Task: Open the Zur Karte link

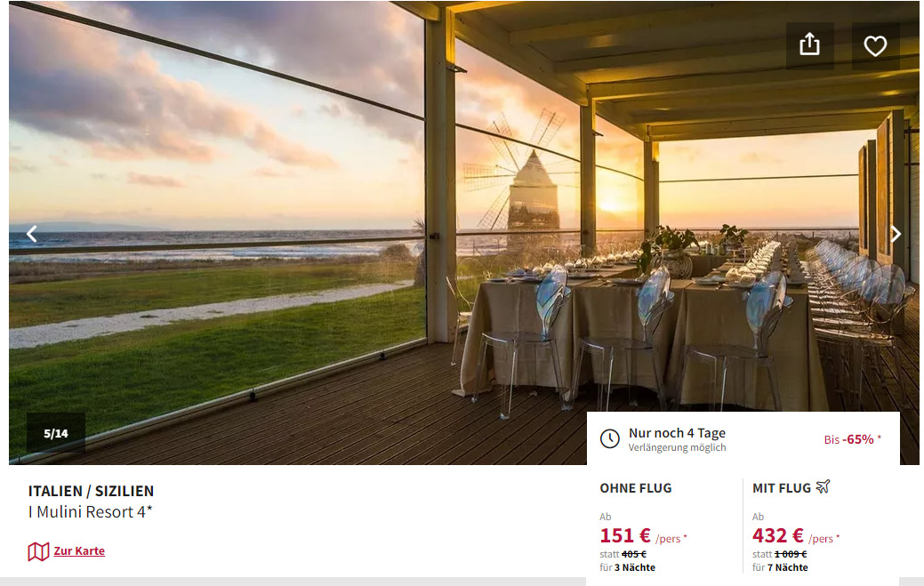Action: point(79,550)
